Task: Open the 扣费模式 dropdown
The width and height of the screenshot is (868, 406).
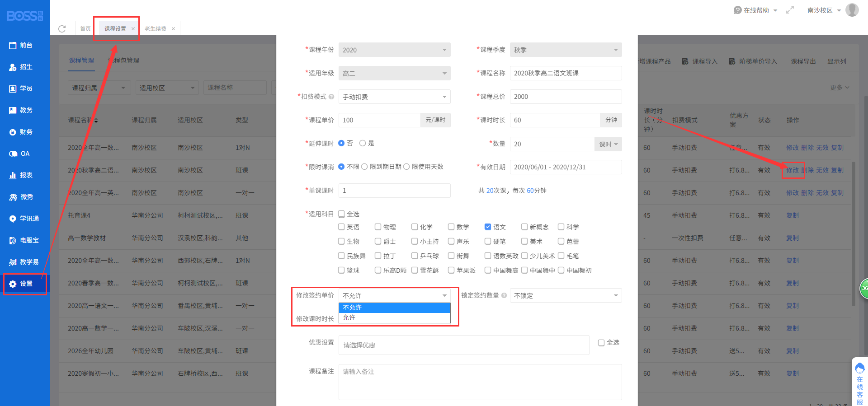Action: [x=395, y=97]
